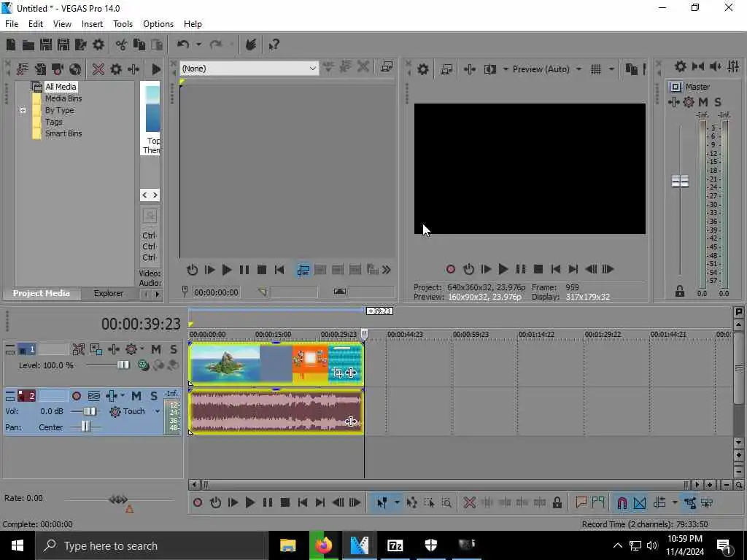Solo audio track 2 with S button
Viewport: 747px width, 560px height.
coord(153,396)
